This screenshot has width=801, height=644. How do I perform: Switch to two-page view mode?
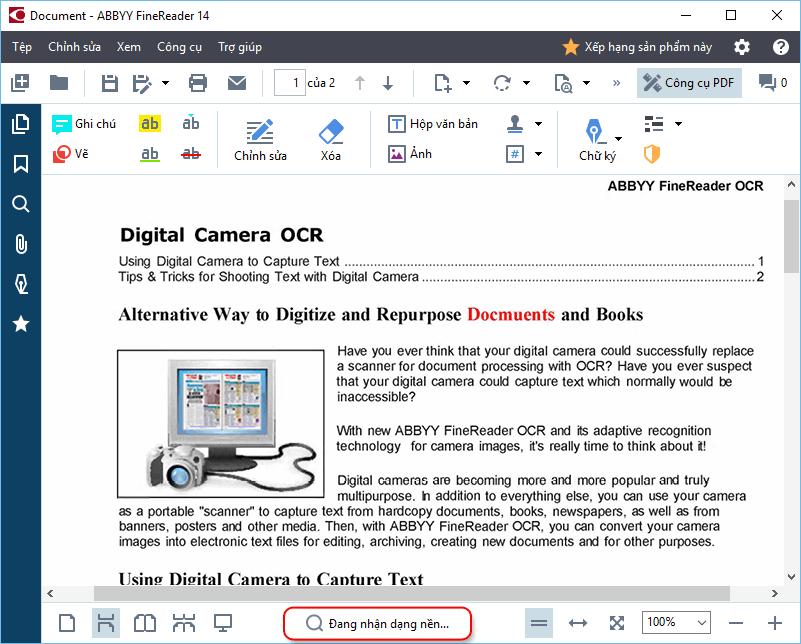coord(145,623)
